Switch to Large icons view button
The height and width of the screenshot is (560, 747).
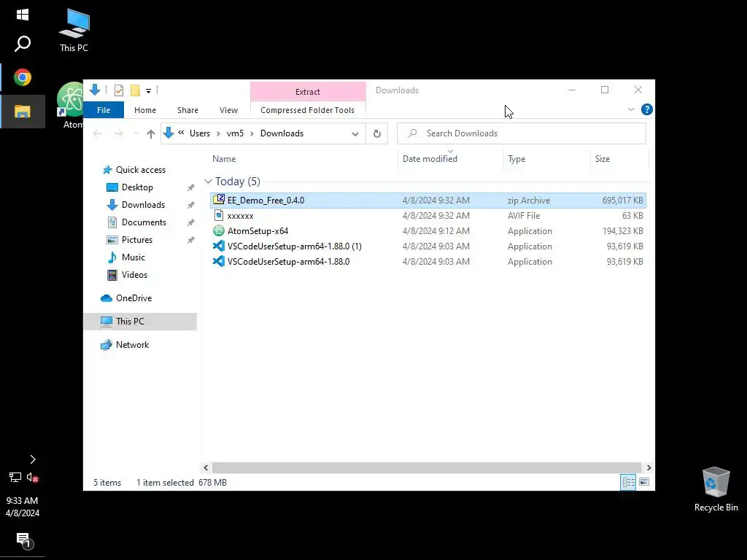pos(644,482)
